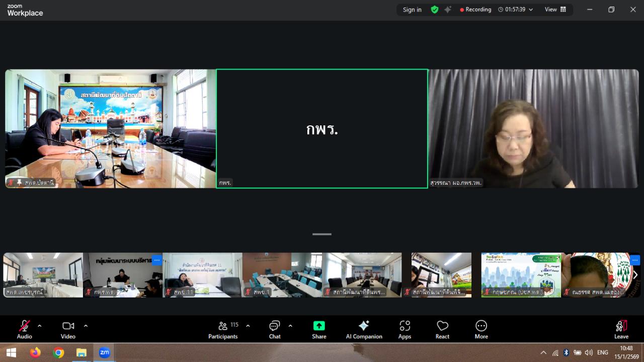Leave the meeting

621,330
